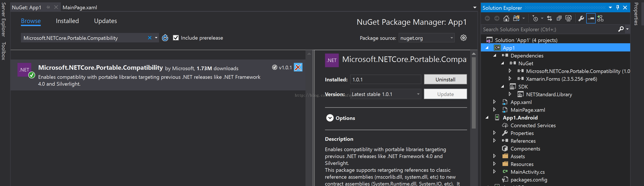Refresh the NuGet package search results
The image size is (644, 186).
pos(165,38)
